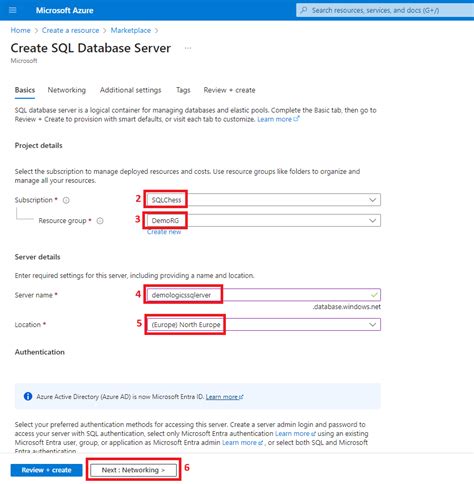Open the Azure portal hamburger menu
The image size is (474, 484).
click(x=13, y=10)
